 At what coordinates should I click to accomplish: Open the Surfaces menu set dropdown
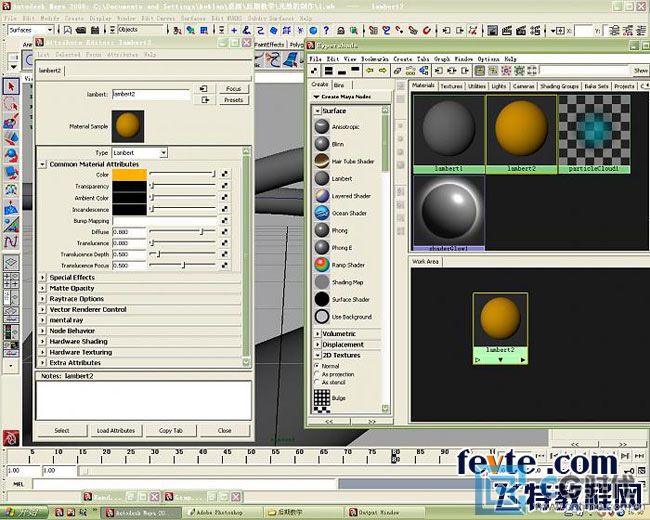(50, 30)
